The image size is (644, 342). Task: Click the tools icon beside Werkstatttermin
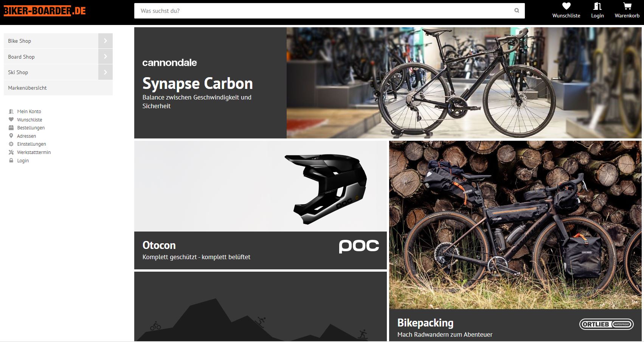pos(11,152)
